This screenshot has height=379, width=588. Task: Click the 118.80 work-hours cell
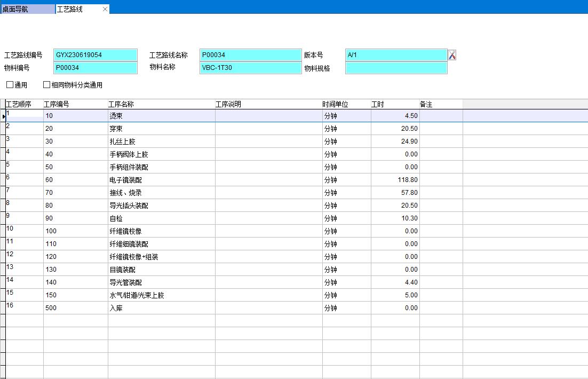[395, 180]
